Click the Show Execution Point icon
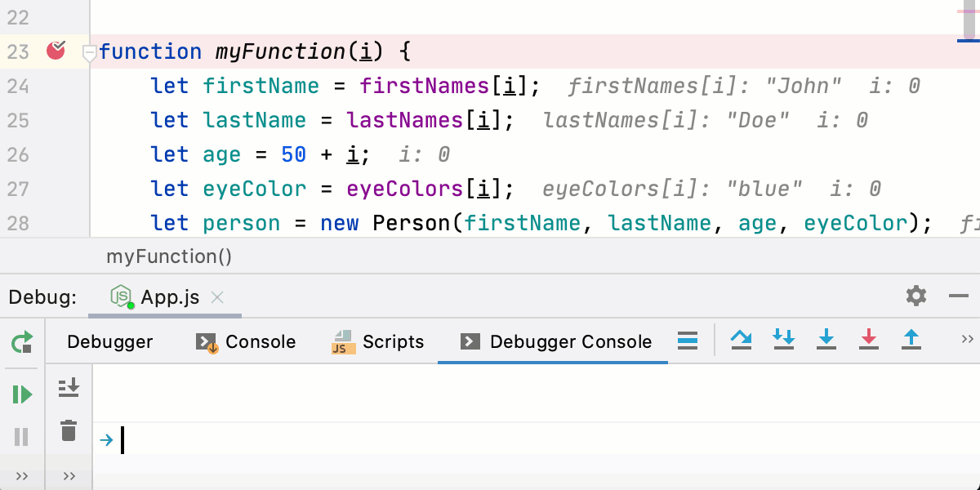Viewport: 980px width, 490px height. 688,341
